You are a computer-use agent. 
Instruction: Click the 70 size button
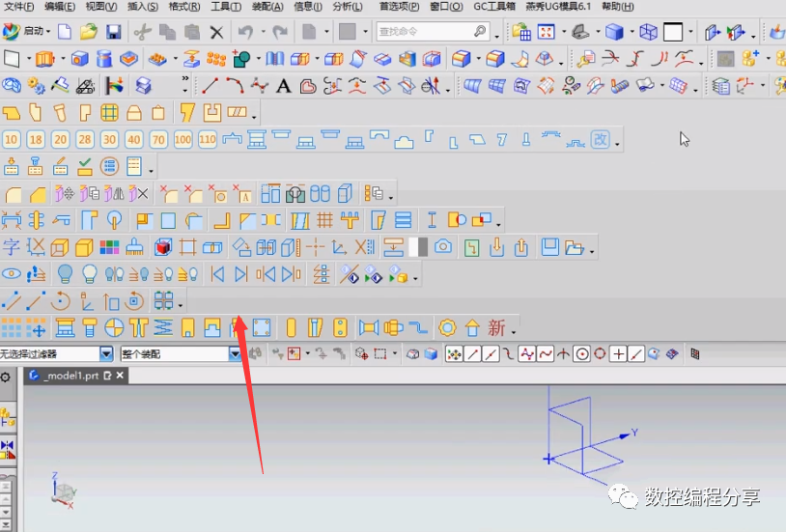[158, 139]
